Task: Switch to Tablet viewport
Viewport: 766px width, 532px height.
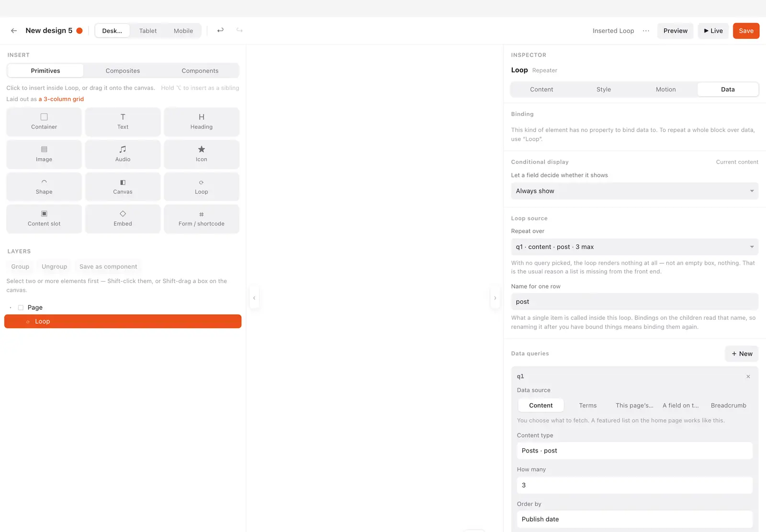Action: [x=148, y=31]
